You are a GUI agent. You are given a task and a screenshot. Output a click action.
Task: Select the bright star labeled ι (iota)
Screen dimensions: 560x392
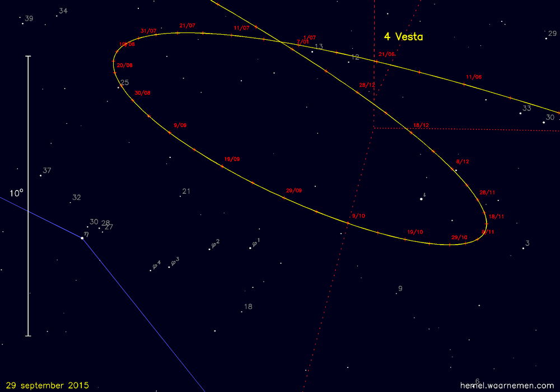point(421,199)
